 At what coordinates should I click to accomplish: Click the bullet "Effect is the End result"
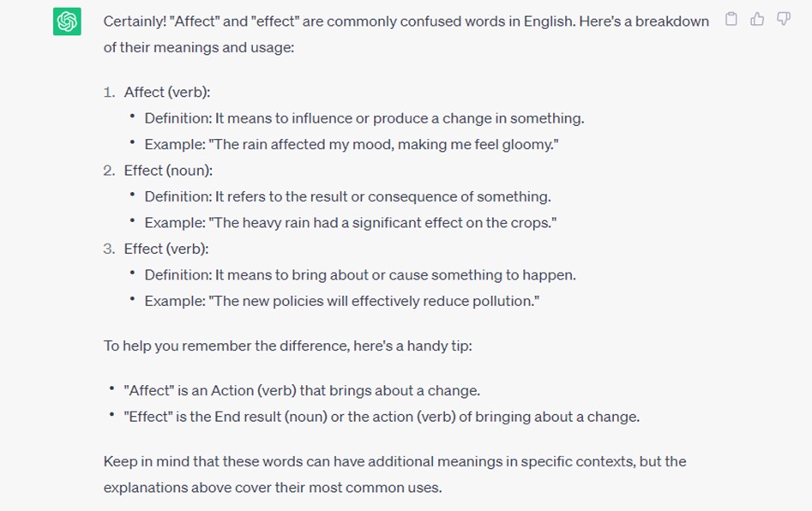pos(382,417)
